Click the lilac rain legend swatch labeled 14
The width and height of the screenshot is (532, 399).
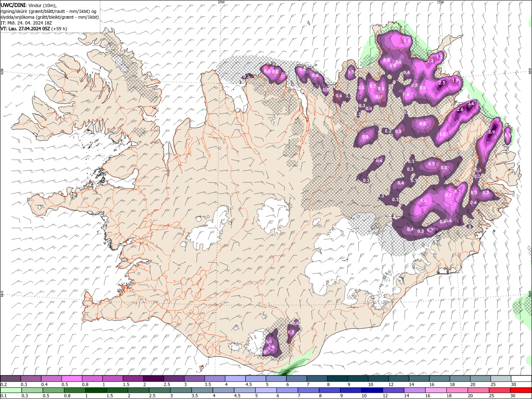pyautogui.click(x=415, y=390)
